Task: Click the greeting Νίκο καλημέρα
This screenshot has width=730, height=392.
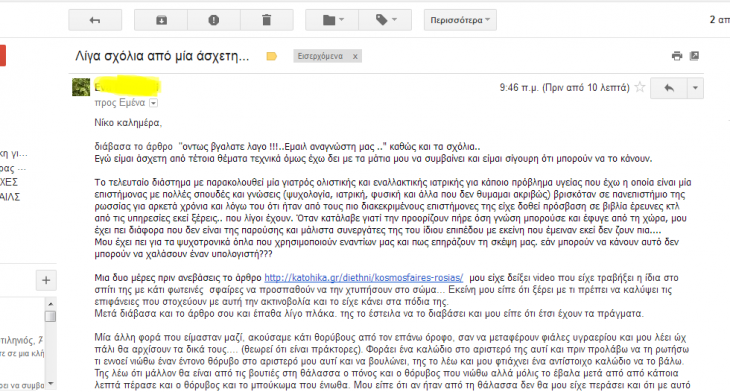Action: click(128, 123)
